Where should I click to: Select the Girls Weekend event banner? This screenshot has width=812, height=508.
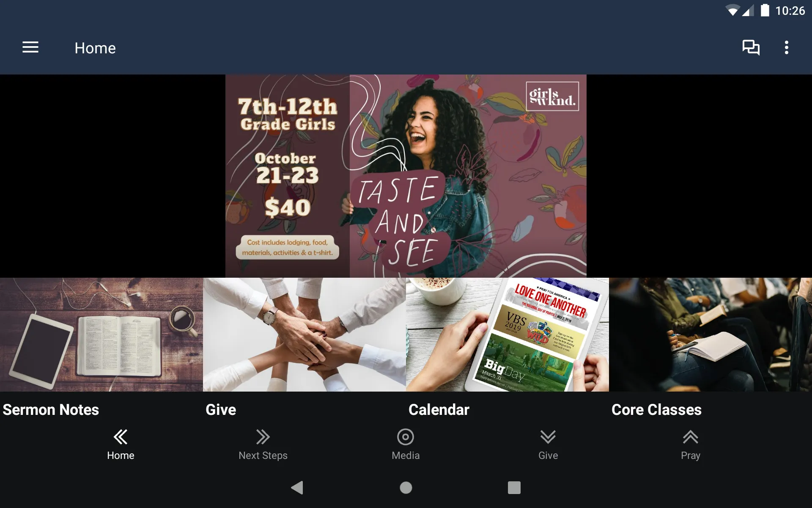pos(405,176)
